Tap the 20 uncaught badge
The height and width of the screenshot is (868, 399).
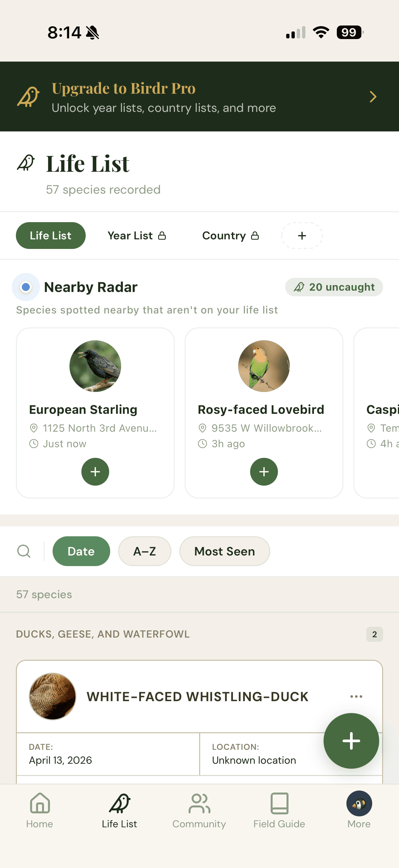334,287
